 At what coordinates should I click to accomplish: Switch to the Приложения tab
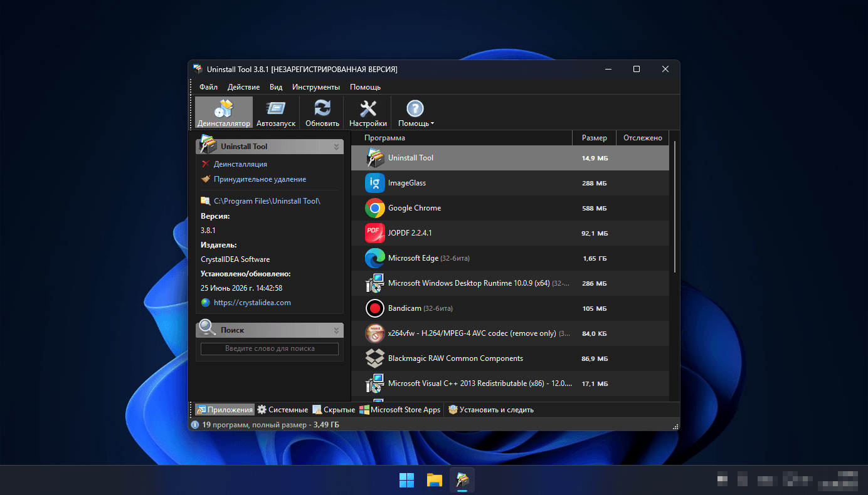225,410
